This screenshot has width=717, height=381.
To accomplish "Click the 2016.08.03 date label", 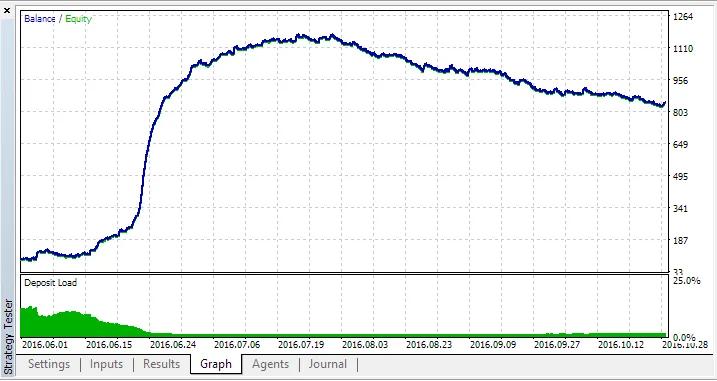I will (x=365, y=344).
